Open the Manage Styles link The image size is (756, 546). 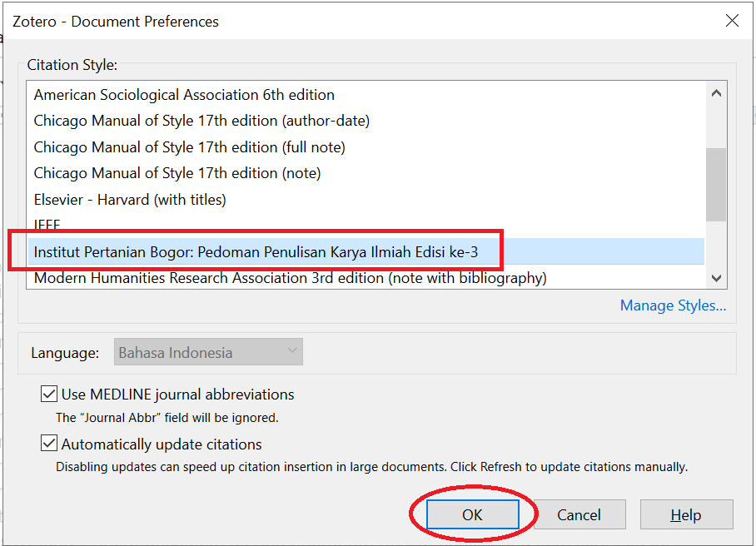(x=673, y=305)
